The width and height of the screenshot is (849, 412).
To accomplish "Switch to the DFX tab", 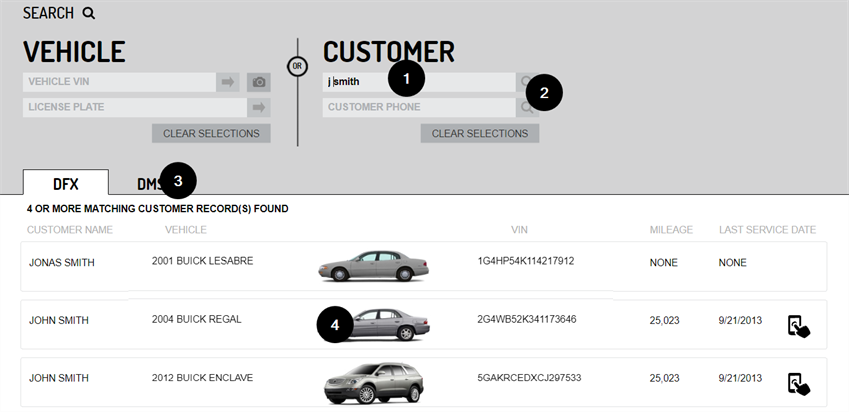I will pos(66,183).
